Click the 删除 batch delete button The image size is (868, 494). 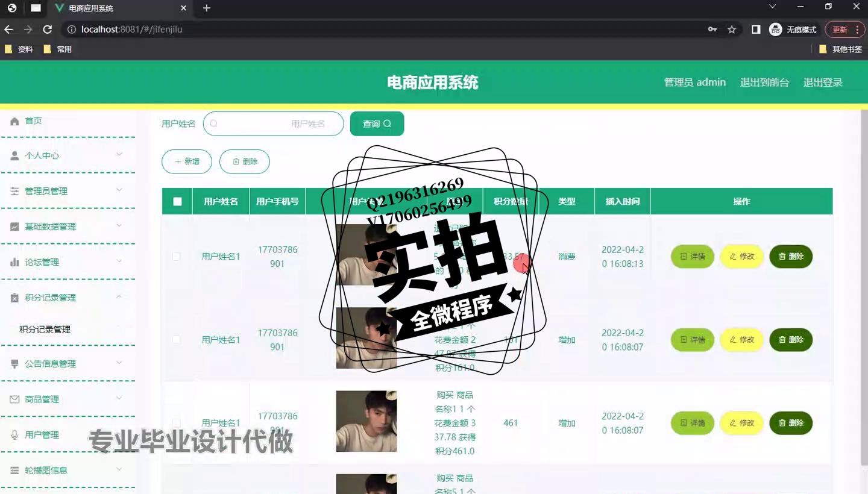245,161
